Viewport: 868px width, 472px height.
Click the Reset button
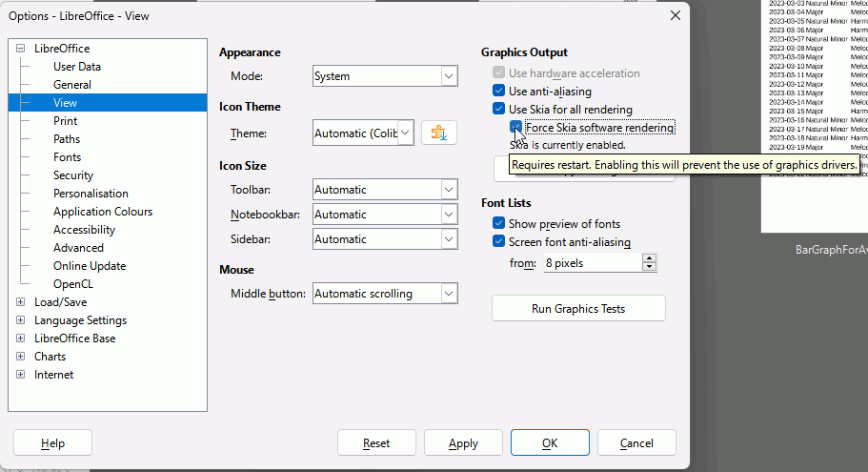(376, 442)
